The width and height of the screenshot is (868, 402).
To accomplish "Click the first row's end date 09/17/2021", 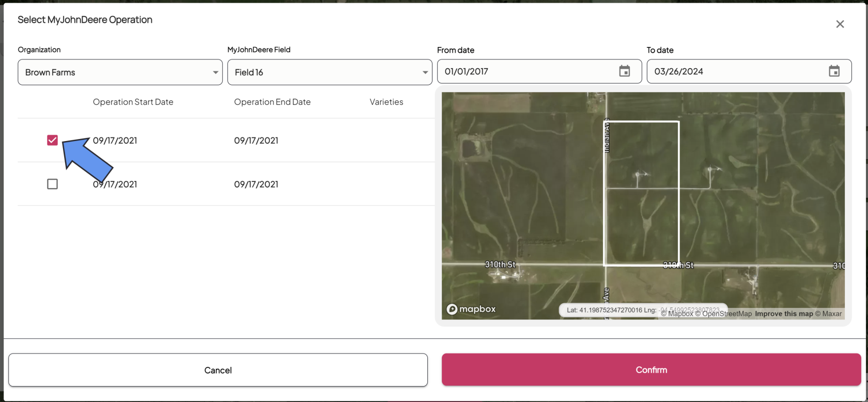I will [256, 140].
